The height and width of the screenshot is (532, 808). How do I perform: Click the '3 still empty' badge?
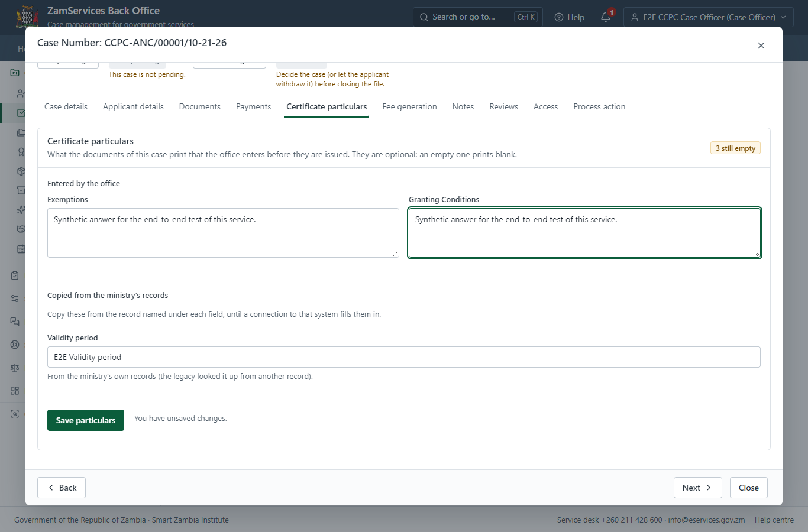[735, 148]
